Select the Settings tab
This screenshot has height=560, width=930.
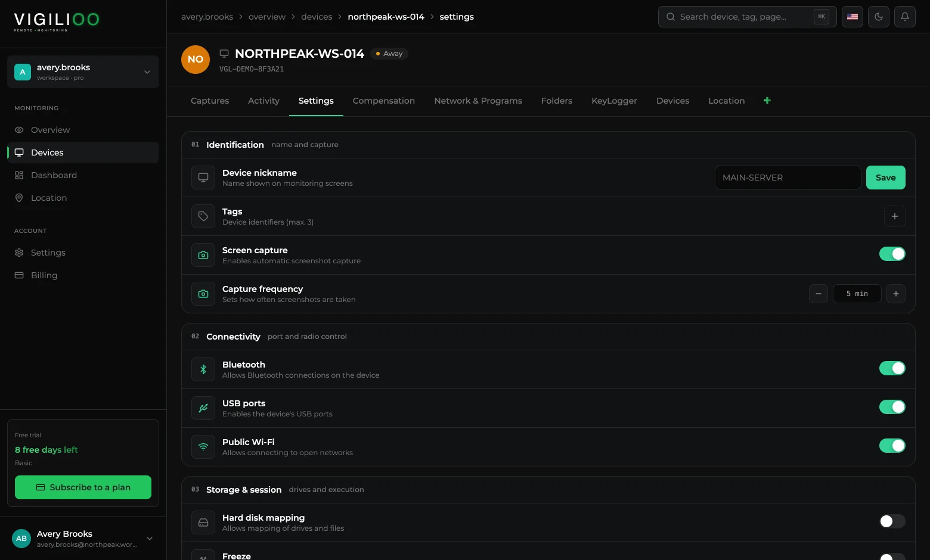click(x=316, y=101)
